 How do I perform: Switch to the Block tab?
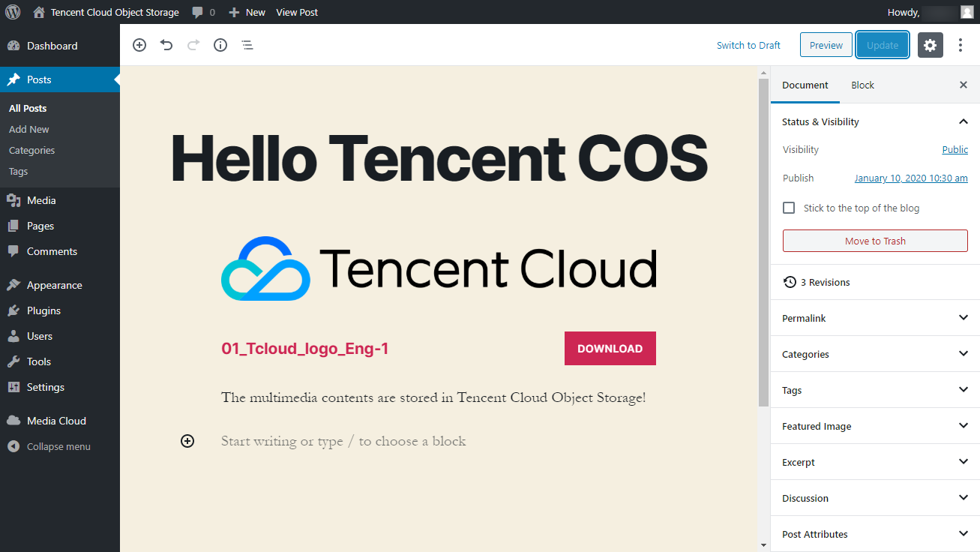[x=862, y=85]
